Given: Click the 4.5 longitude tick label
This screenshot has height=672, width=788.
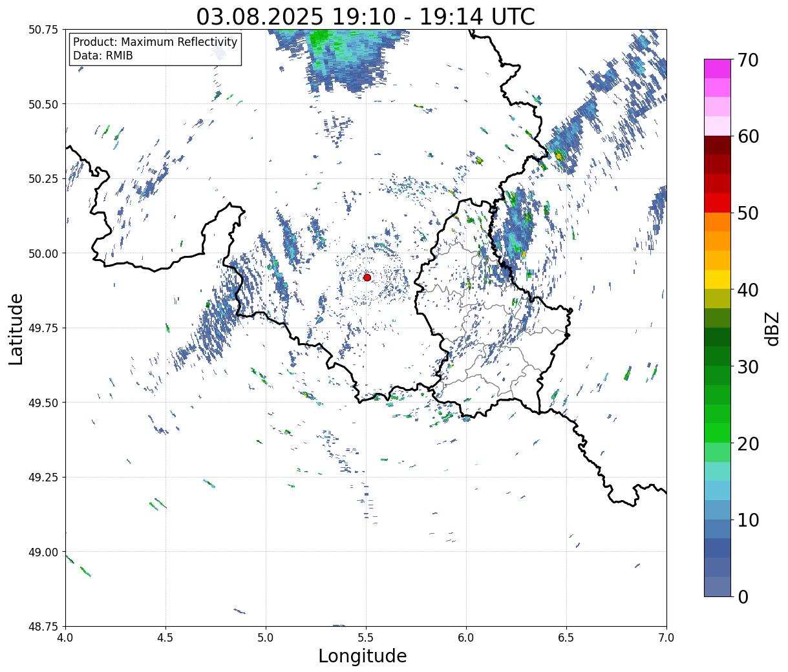Looking at the screenshot, I should [x=165, y=638].
